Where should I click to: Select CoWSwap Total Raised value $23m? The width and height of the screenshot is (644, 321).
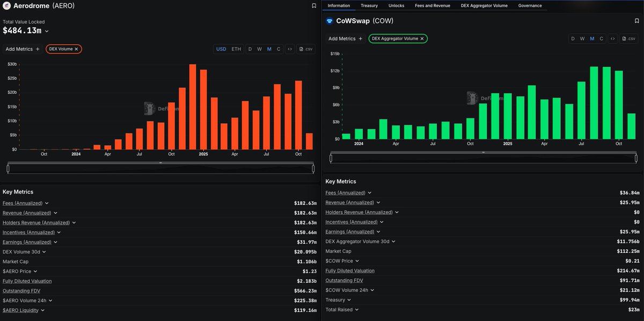634,310
